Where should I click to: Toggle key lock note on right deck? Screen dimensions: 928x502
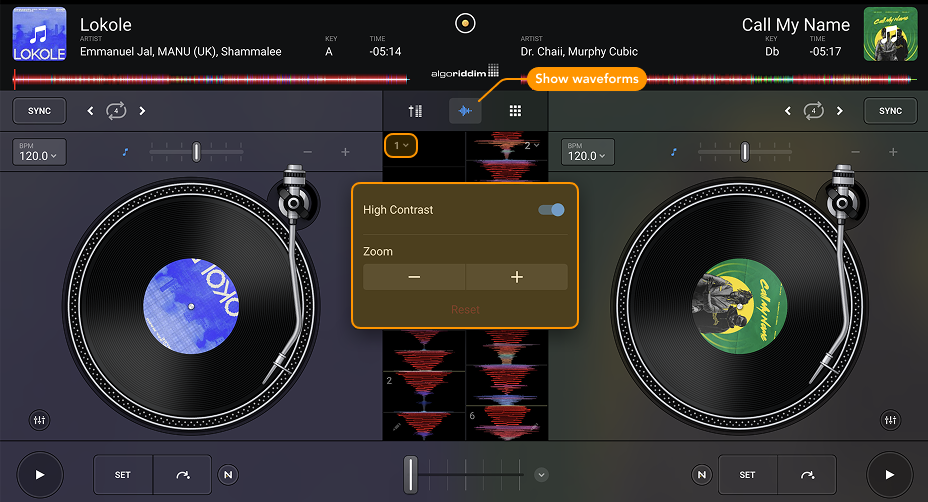pyautogui.click(x=674, y=152)
